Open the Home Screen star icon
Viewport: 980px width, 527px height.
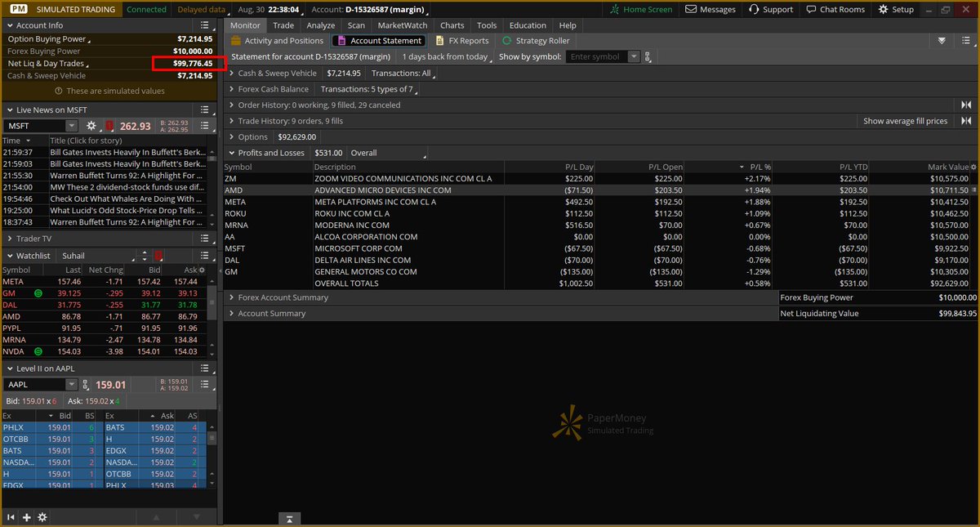tap(615, 10)
